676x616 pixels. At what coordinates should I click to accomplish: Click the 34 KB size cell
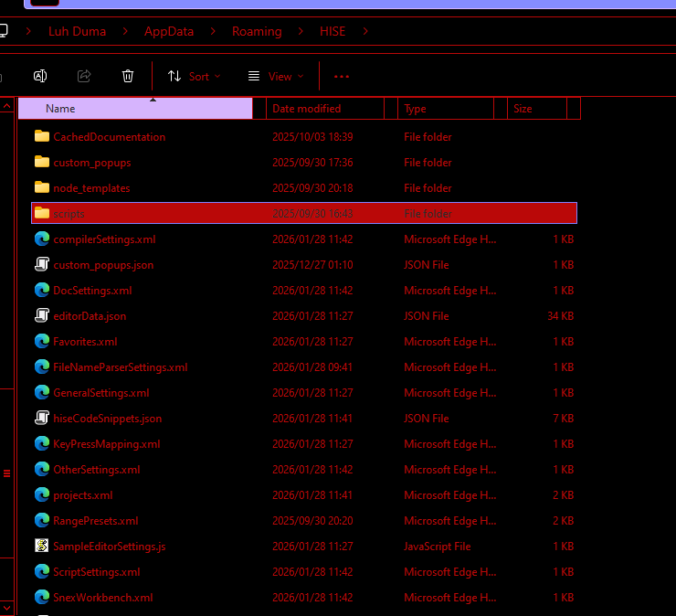[561, 316]
